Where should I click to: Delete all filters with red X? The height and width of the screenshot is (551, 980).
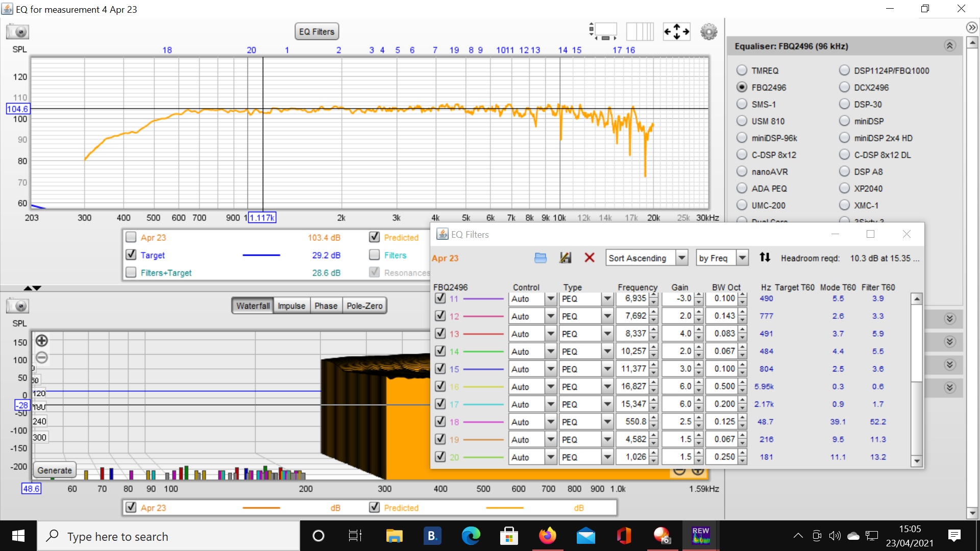click(x=590, y=258)
